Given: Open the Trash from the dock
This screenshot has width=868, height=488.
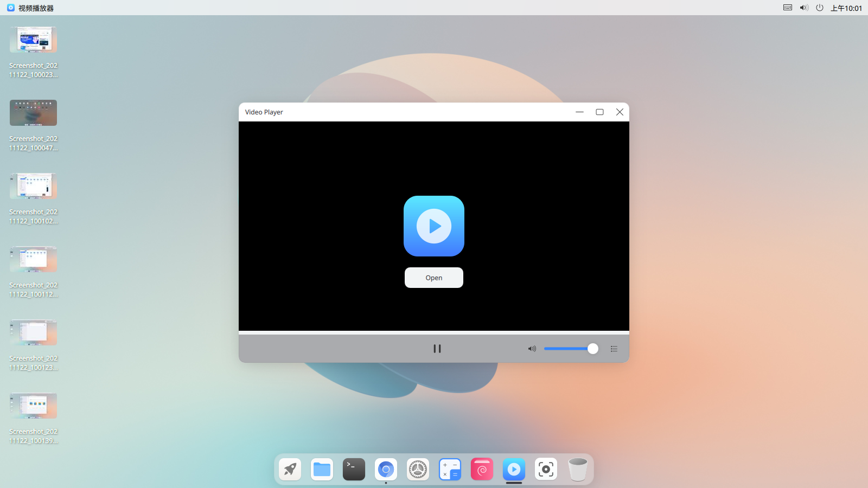Looking at the screenshot, I should point(578,469).
